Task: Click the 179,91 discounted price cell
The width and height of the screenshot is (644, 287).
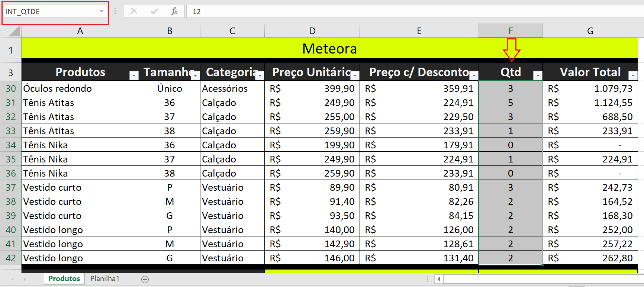Action: point(419,145)
